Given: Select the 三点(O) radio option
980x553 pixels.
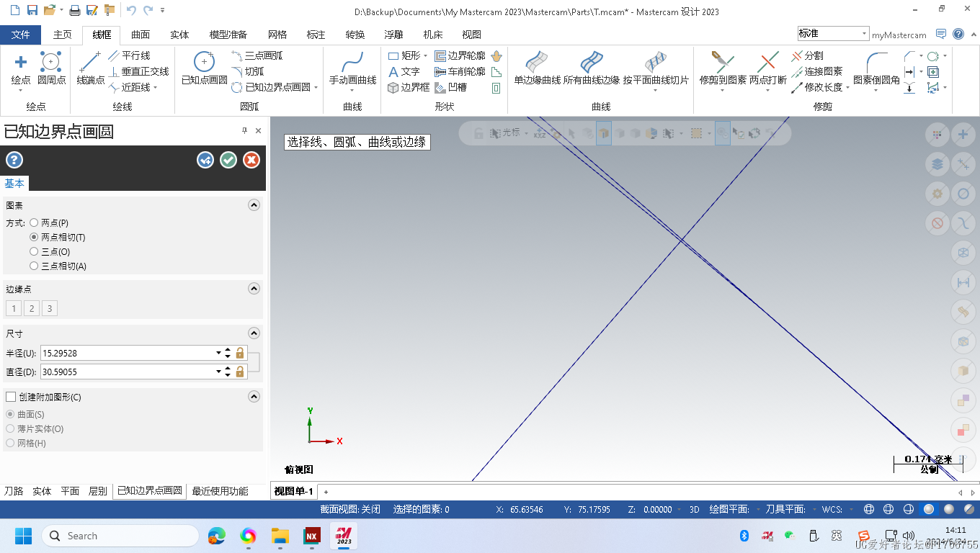Looking at the screenshot, I should click(34, 252).
